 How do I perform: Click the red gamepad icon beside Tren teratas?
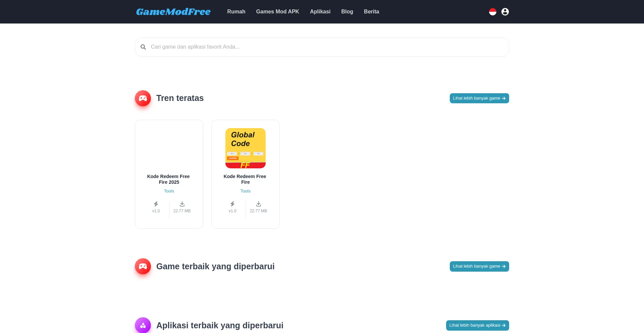coord(143,98)
